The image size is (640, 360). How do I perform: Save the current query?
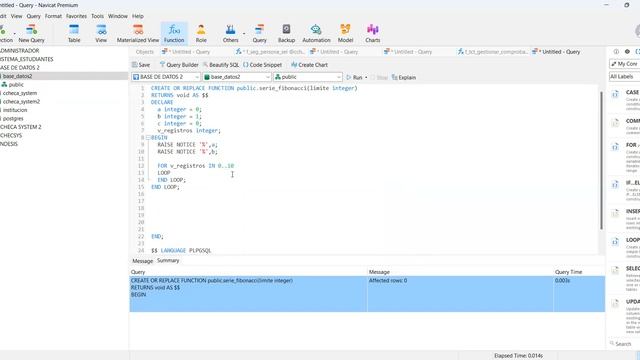point(141,65)
